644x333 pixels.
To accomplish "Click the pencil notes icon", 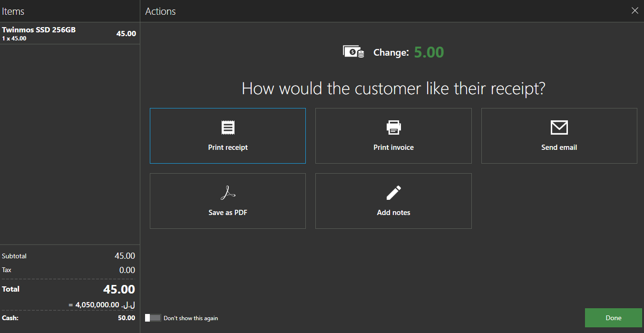I will pyautogui.click(x=393, y=193).
